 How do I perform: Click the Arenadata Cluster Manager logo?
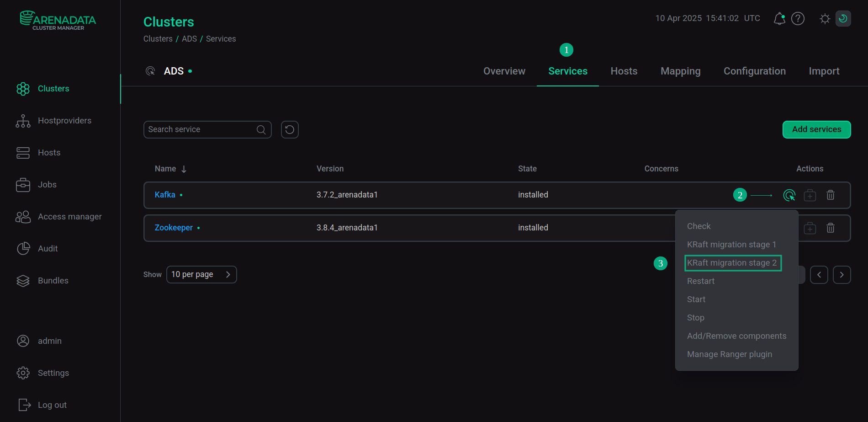click(x=58, y=21)
